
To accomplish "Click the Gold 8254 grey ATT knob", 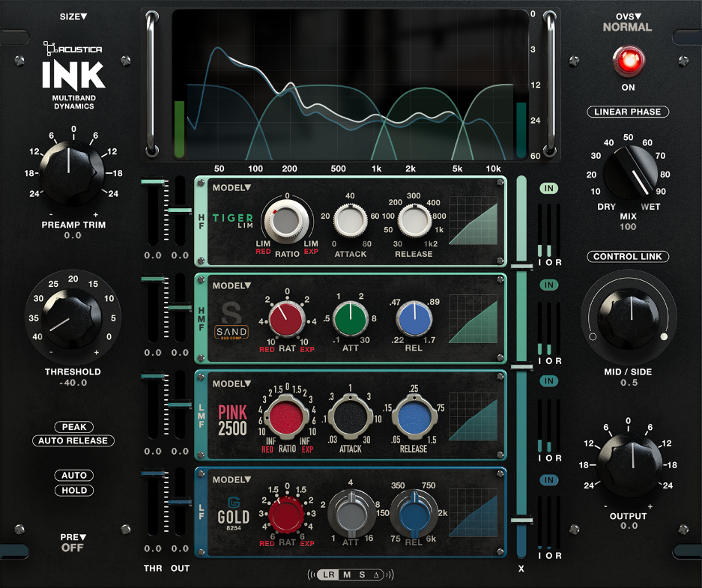I will click(351, 514).
